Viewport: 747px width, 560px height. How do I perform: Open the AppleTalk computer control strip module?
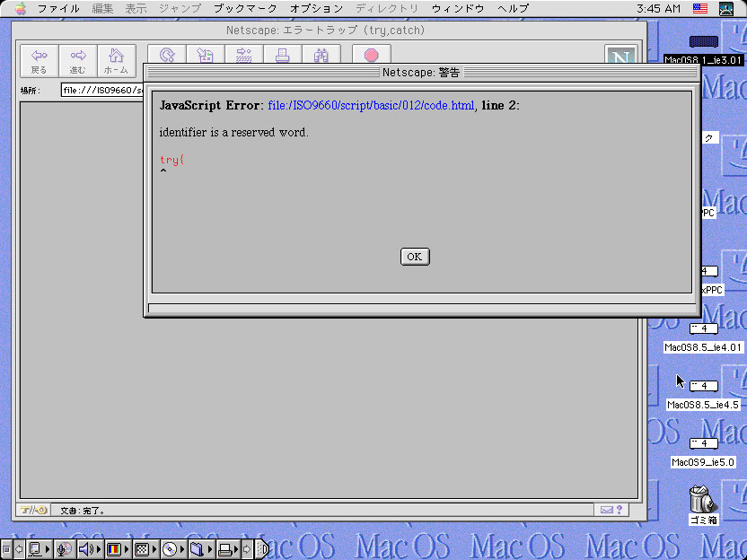point(40,549)
